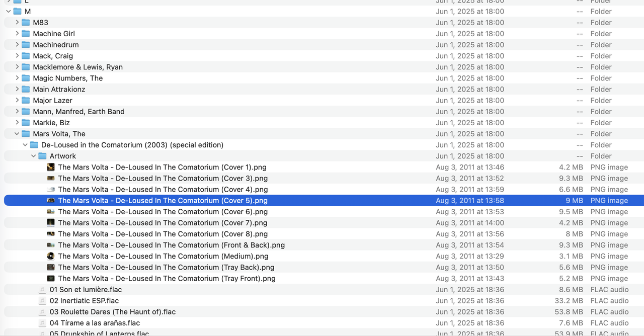
Task: Click the 03 Roulette Dares audio file icon
Action: point(42,311)
